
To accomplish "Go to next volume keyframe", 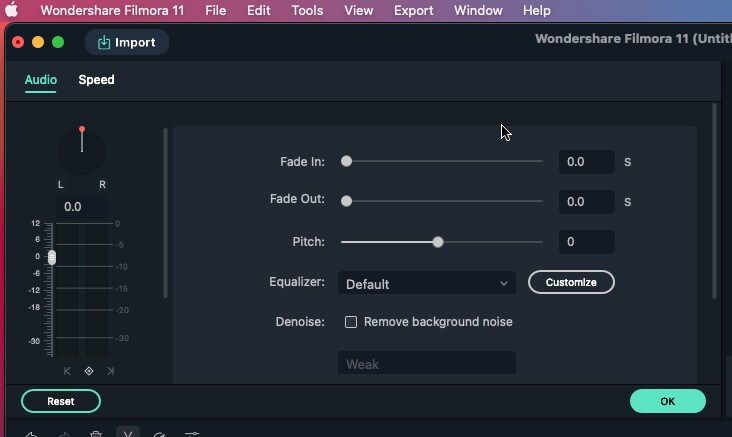I will (111, 371).
